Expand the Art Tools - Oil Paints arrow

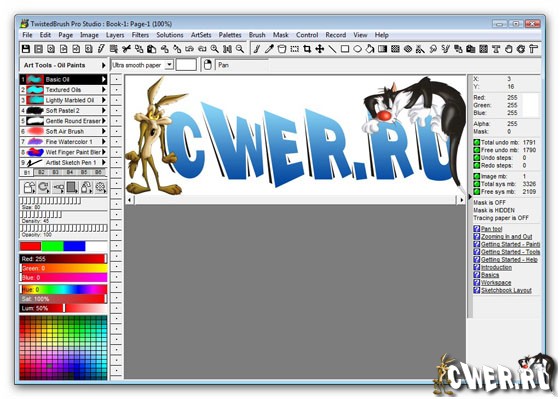point(104,65)
